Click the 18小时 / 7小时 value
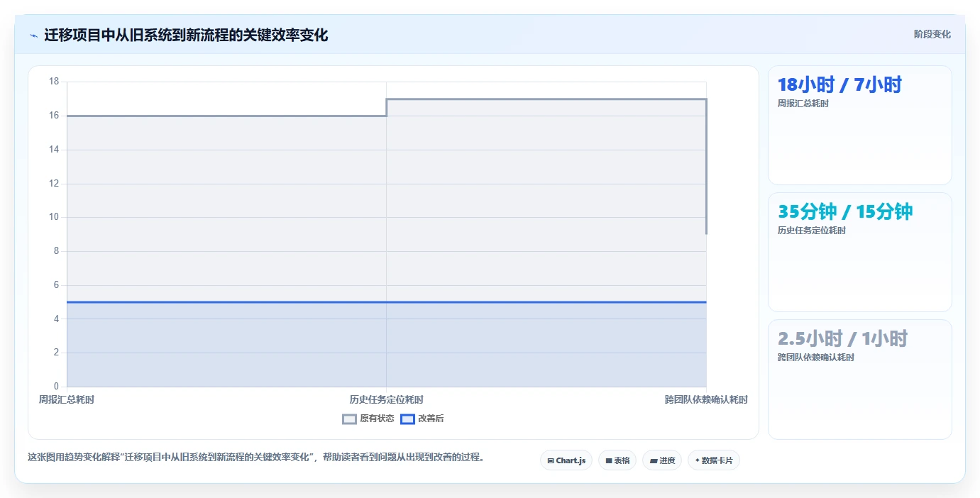 (839, 85)
